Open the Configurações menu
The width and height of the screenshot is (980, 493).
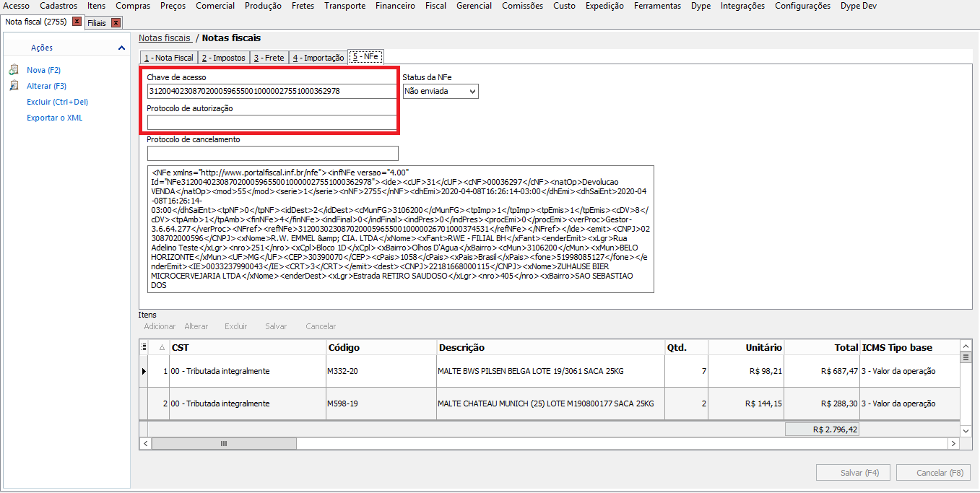802,6
